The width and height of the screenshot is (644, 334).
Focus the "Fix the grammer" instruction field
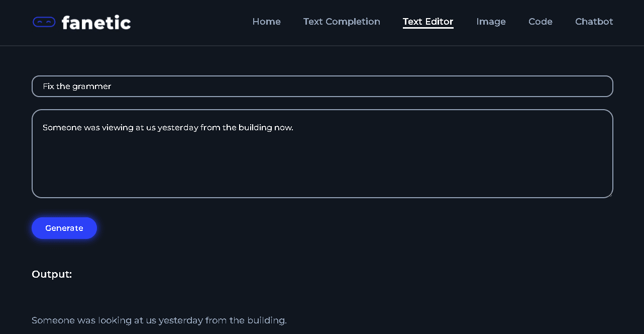pyautogui.click(x=323, y=86)
